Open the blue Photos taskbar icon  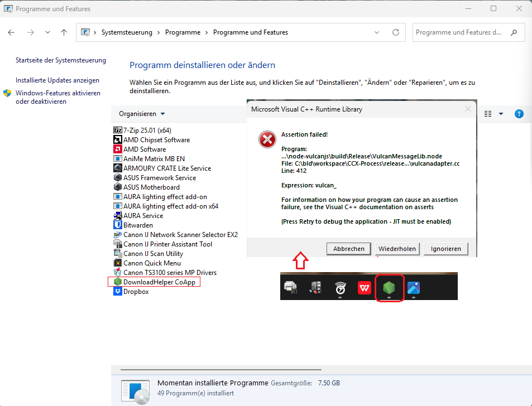[414, 288]
